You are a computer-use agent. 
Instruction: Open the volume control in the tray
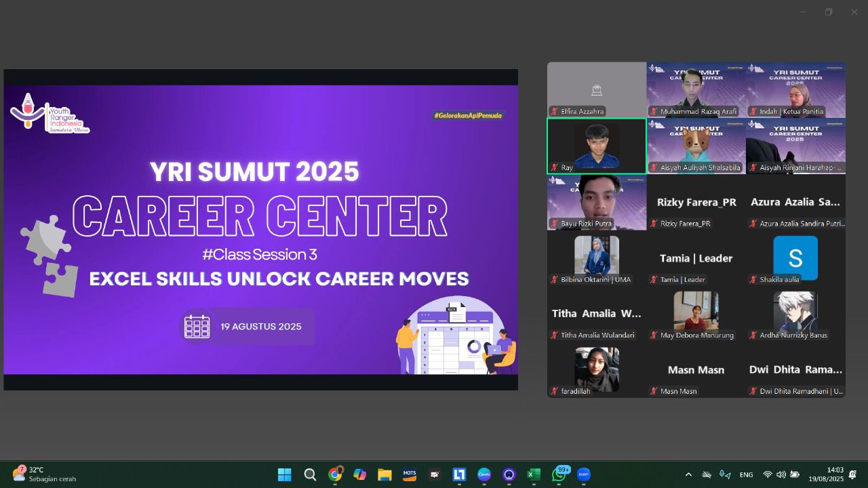click(x=781, y=475)
